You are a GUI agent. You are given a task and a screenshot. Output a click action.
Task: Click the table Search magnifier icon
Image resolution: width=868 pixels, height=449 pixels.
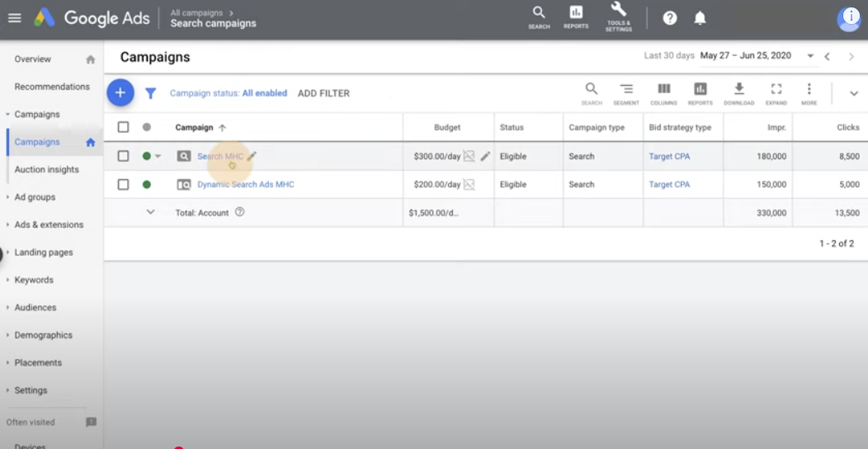[x=592, y=93]
